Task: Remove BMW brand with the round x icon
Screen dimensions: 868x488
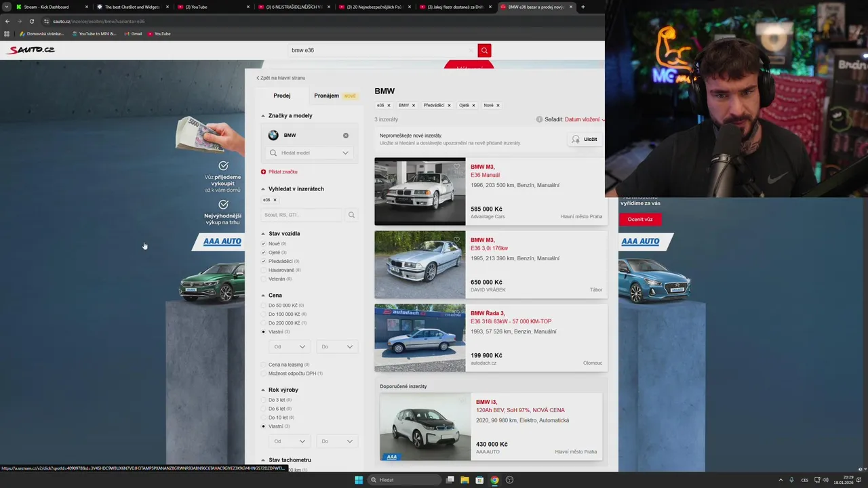Action: click(346, 136)
